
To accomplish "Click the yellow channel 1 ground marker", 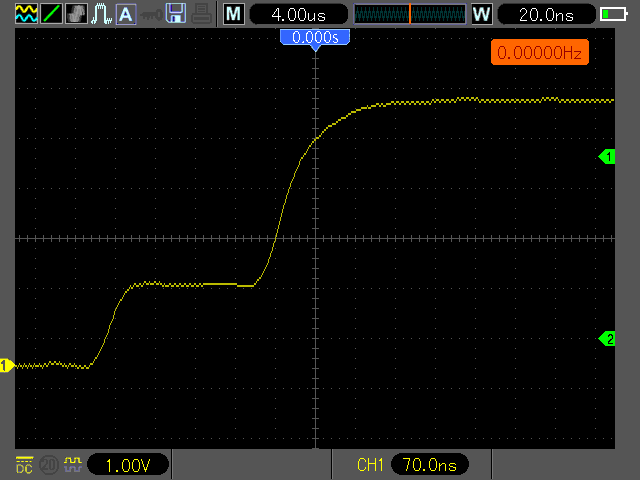I will coord(7,365).
